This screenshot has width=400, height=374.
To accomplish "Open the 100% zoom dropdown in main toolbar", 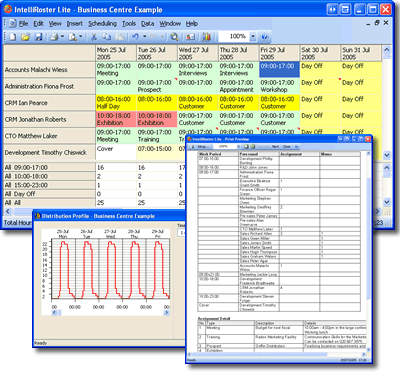I will (253, 37).
